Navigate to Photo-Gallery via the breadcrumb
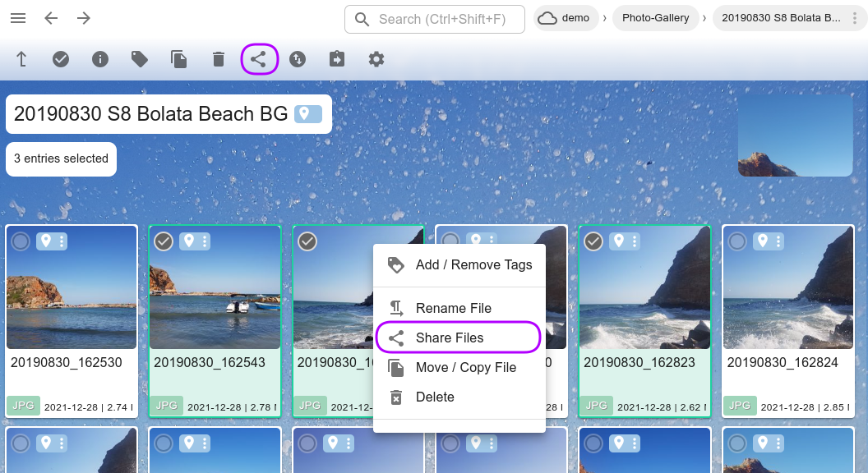 (656, 17)
